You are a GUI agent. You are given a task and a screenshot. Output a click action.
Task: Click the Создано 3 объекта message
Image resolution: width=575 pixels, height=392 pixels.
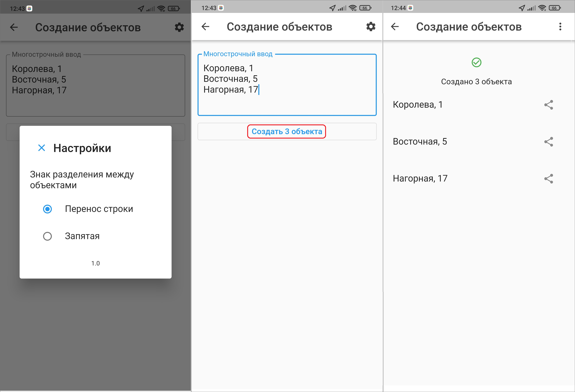(476, 82)
